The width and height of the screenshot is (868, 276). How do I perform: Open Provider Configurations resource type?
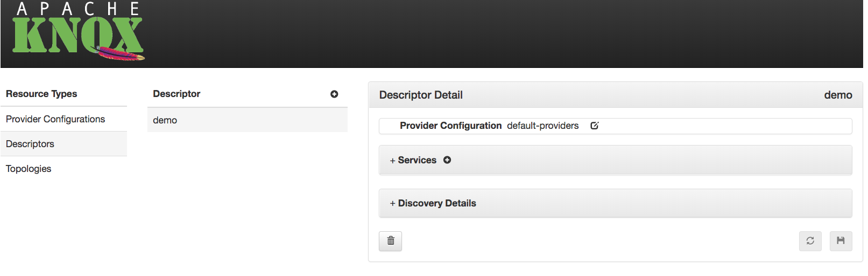coord(55,119)
